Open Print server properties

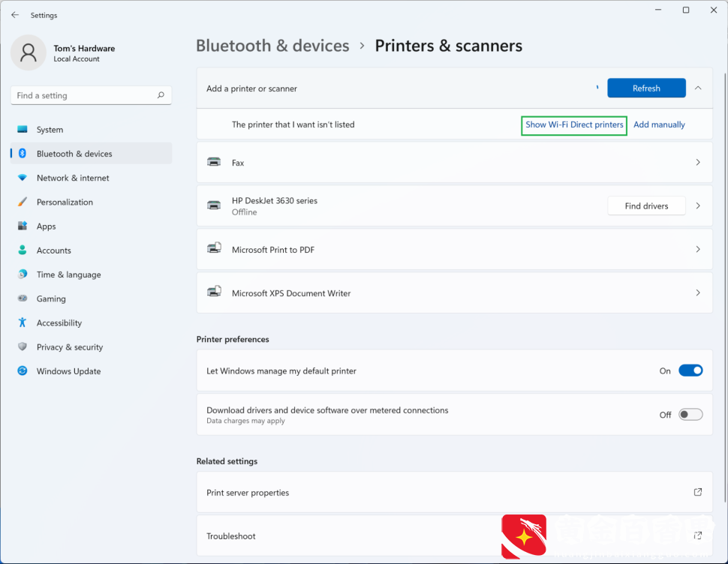[x=455, y=492]
